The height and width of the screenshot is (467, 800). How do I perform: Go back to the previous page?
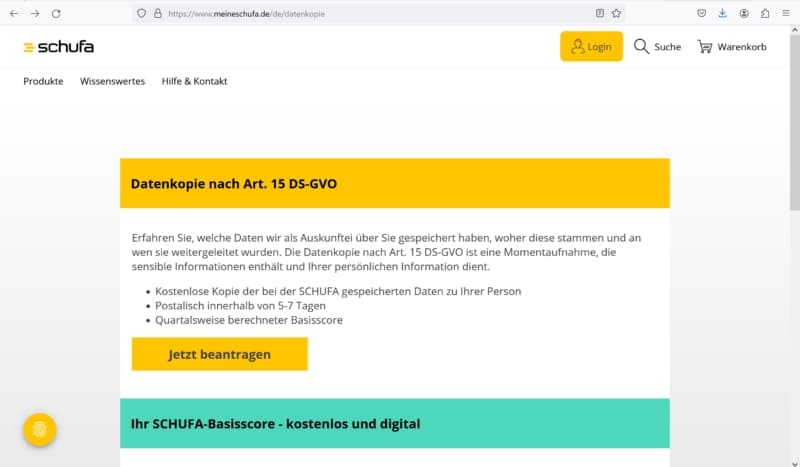[14, 14]
